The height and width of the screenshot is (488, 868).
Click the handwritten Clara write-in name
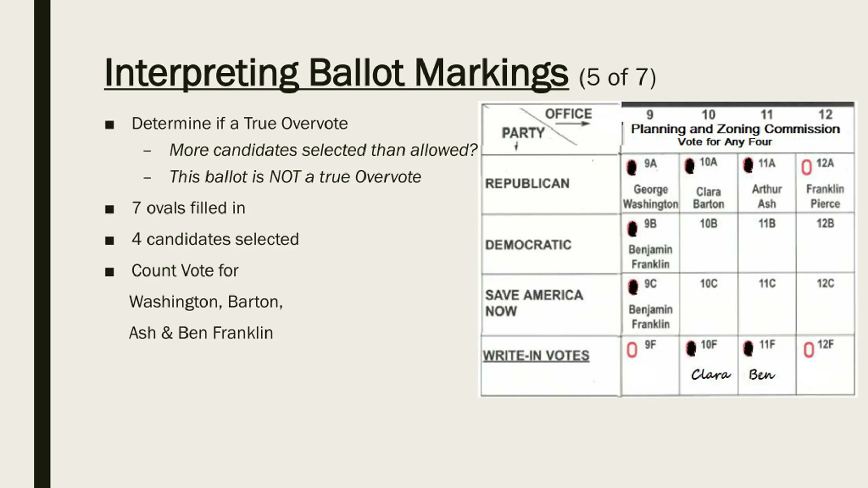click(711, 375)
